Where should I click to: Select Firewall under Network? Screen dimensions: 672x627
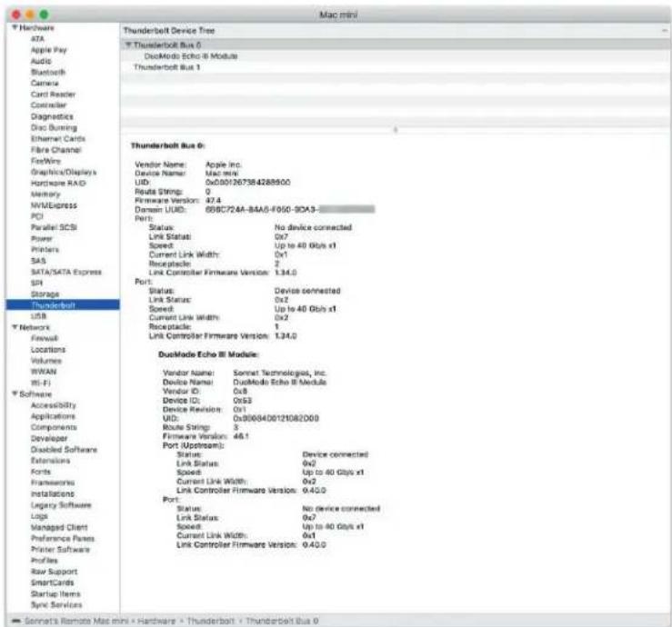tap(45, 338)
